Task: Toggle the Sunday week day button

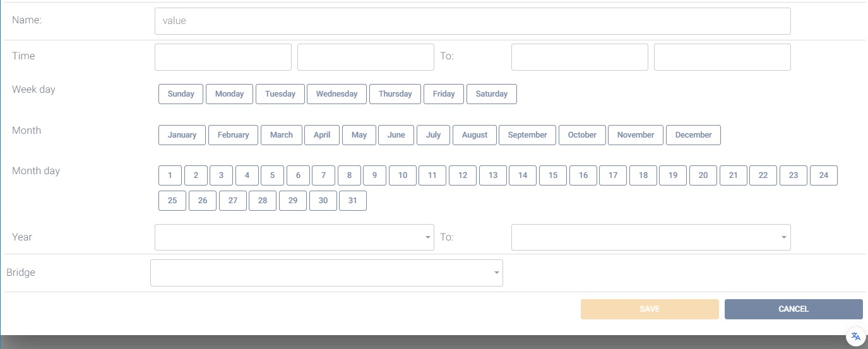Action: [x=181, y=94]
